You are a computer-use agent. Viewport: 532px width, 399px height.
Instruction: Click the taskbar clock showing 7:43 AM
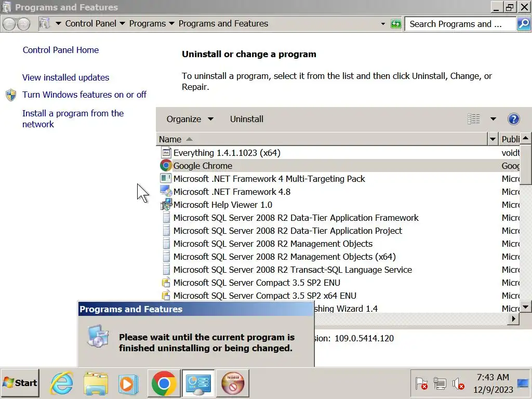[493, 383]
